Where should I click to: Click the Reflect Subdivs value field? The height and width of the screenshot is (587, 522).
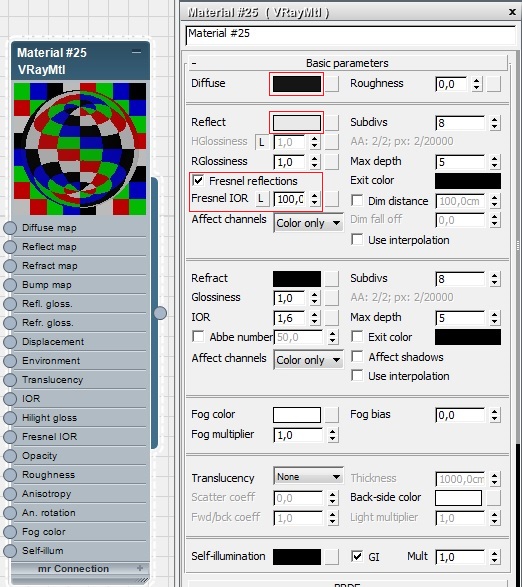[x=461, y=123]
